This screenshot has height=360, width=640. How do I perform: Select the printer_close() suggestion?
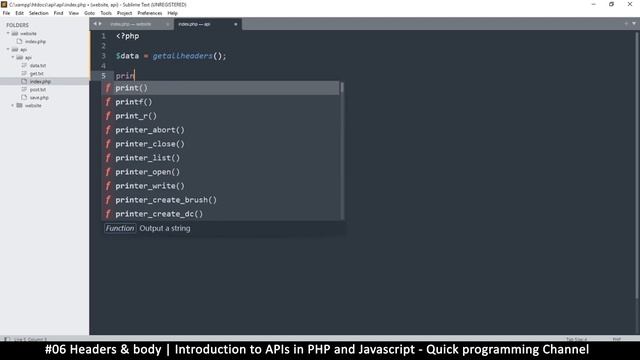[220, 144]
